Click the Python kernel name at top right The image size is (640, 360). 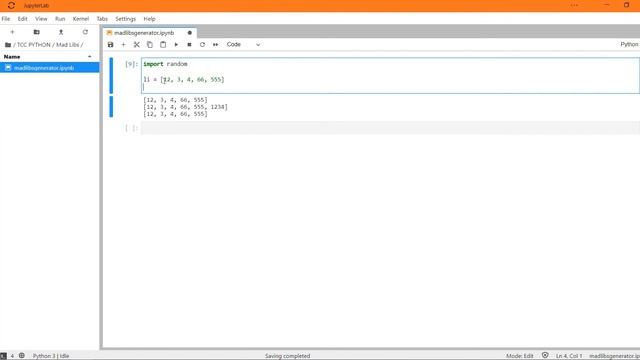coord(629,44)
